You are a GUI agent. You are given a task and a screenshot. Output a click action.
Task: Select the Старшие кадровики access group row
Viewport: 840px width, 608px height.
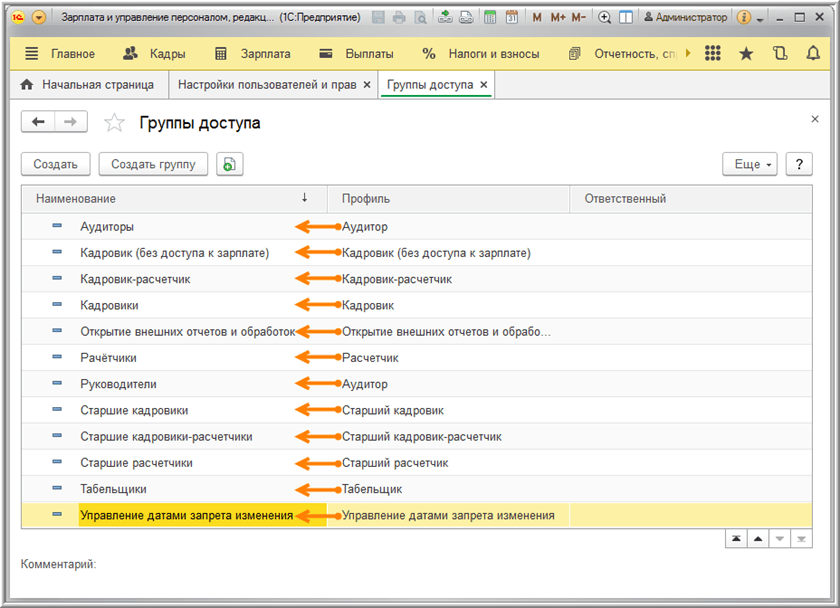point(134,410)
